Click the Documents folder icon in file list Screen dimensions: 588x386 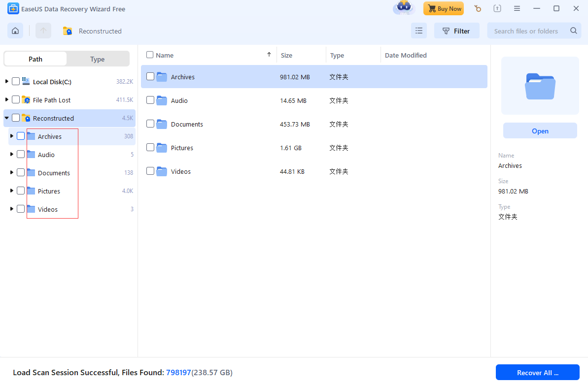[x=162, y=124]
